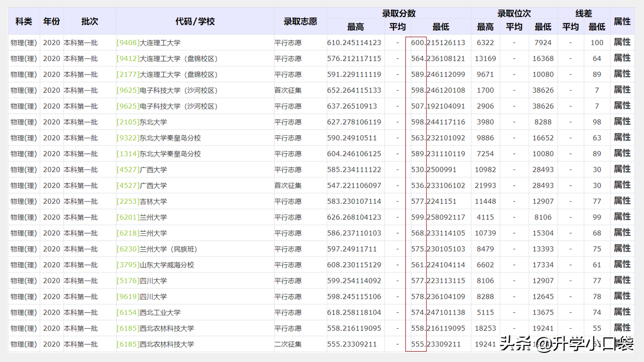Open the 属性 link in the [2253]吉林大学 row

pos(622,201)
